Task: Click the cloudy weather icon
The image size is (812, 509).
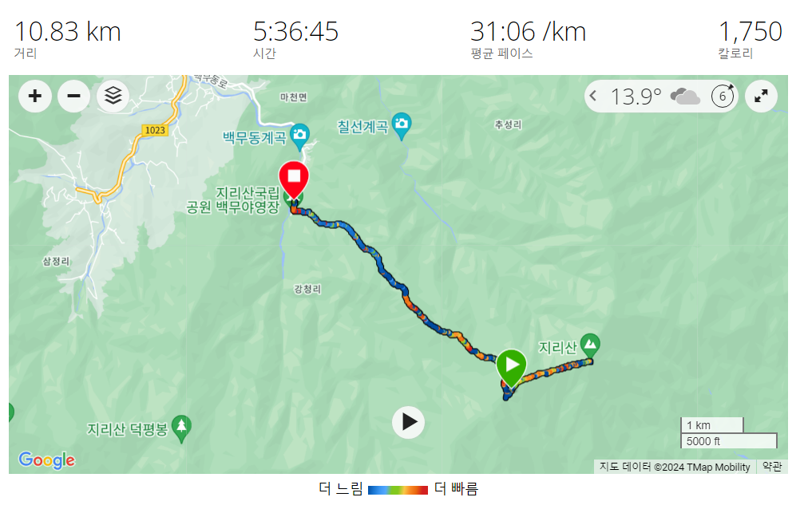Action: coord(684,97)
